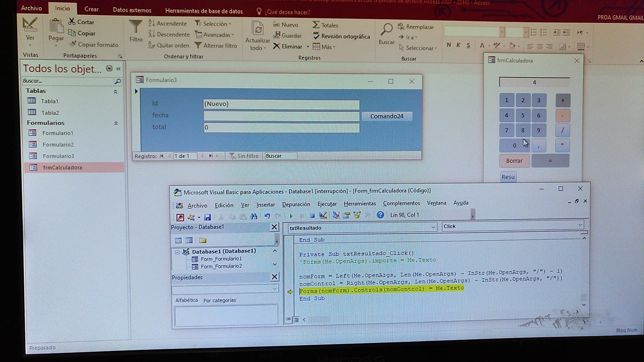Toggle bold with the N button
644x362 pixels.
(x=448, y=45)
